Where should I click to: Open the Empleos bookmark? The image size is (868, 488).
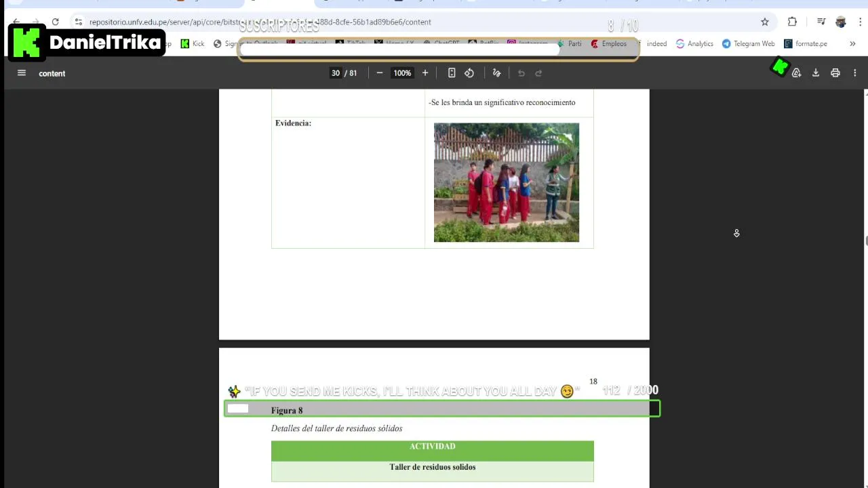coord(609,43)
